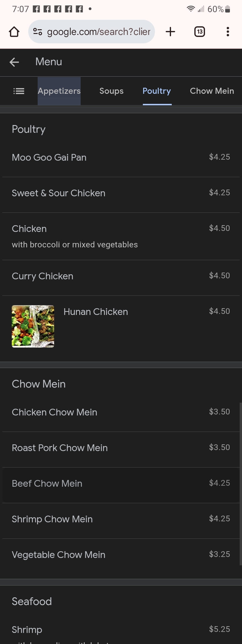
Task: Tap the google.com address bar
Action: coord(98,32)
